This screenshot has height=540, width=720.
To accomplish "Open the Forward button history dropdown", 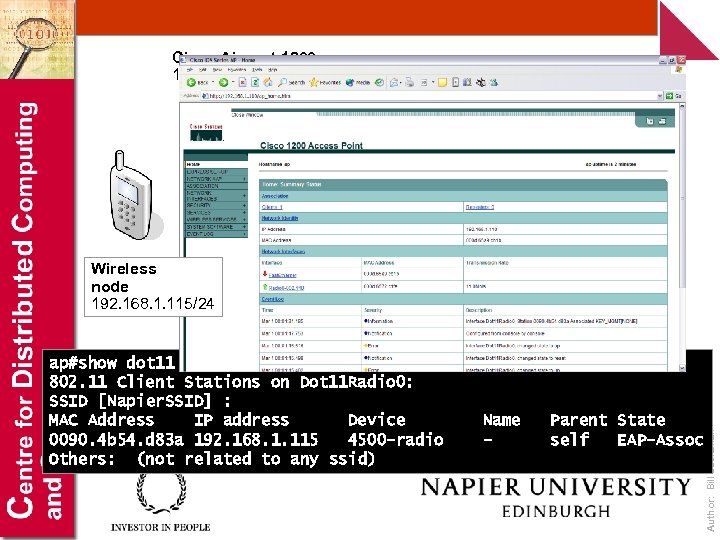I will click(233, 83).
